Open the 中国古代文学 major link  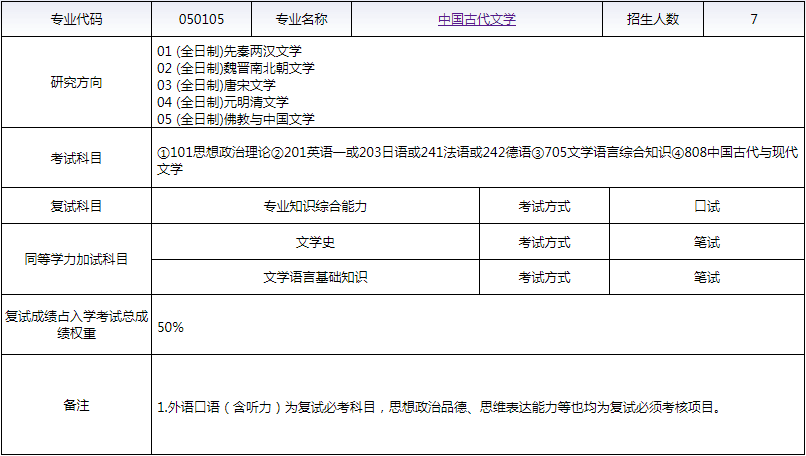477,19
